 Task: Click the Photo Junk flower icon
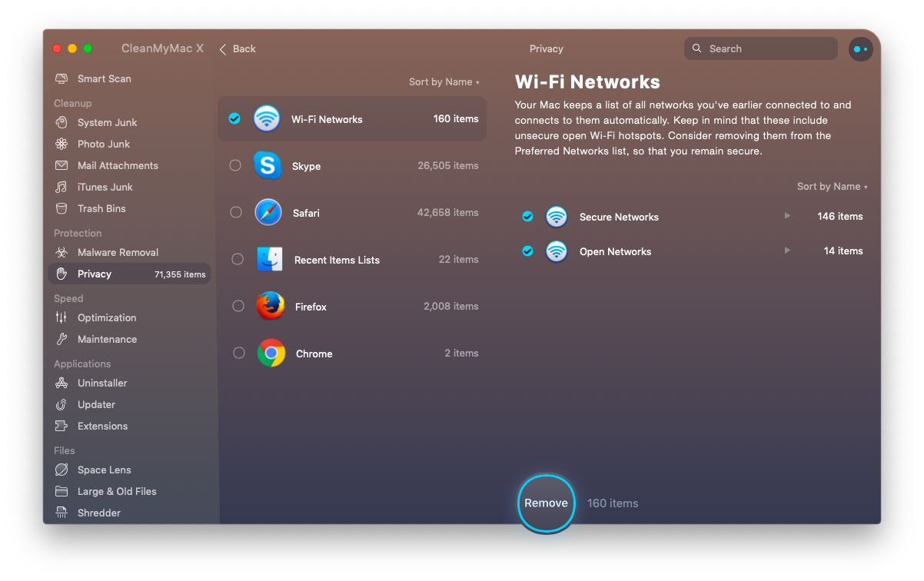click(61, 144)
